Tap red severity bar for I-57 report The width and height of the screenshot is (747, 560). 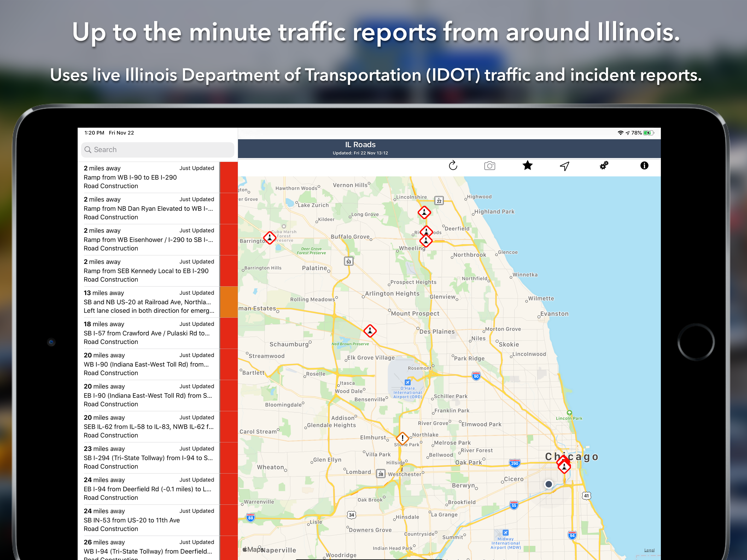[x=229, y=333]
